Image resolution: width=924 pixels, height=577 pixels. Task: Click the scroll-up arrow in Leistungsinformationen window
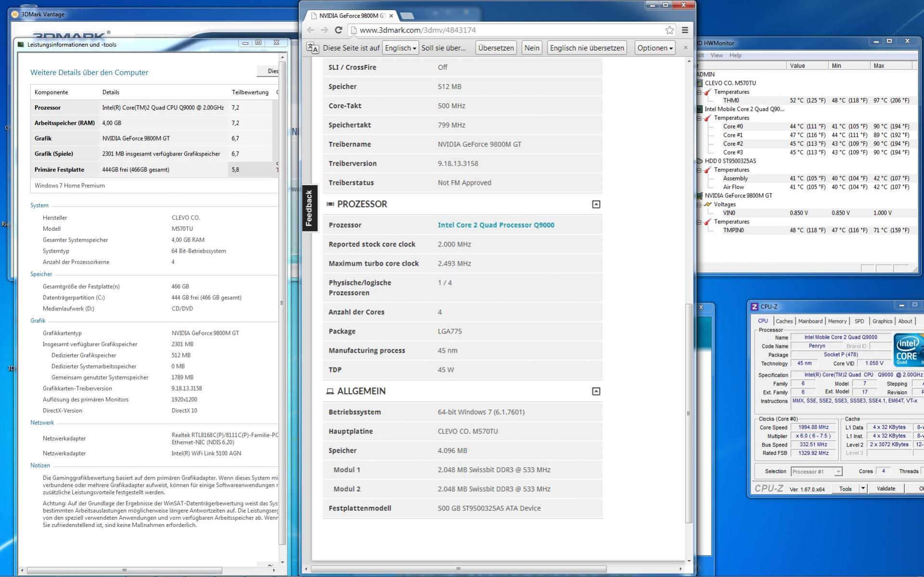coord(282,57)
